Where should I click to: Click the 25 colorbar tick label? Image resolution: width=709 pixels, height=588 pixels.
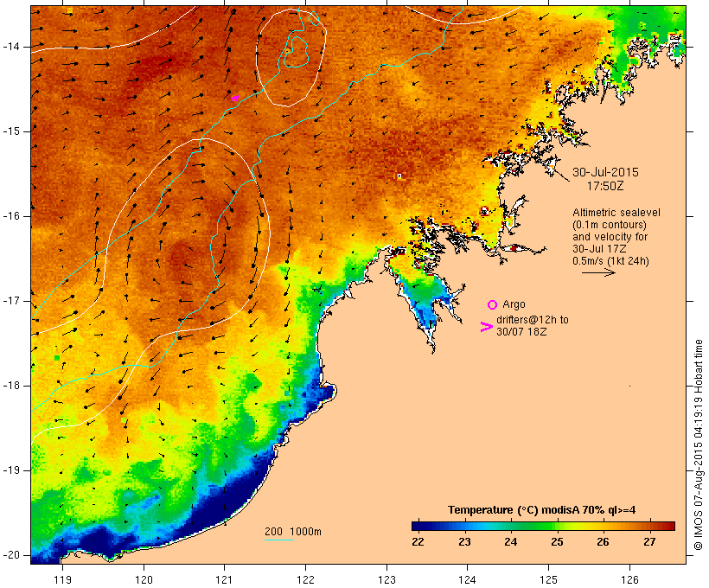(557, 542)
